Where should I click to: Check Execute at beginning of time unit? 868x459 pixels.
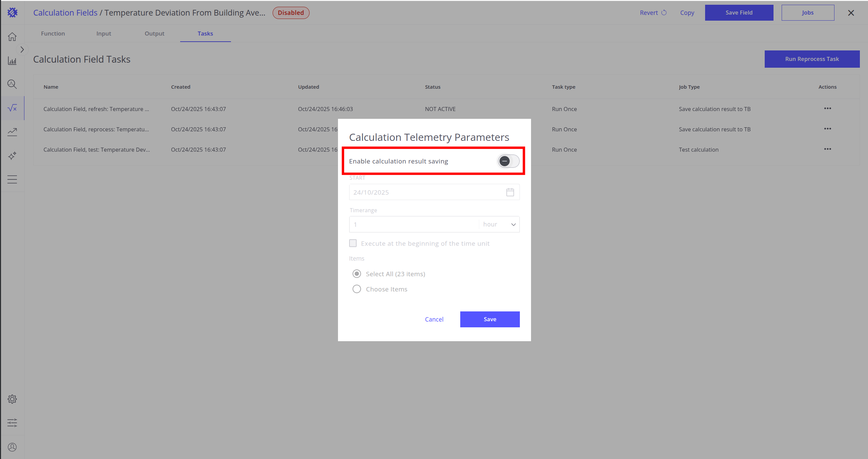(353, 243)
